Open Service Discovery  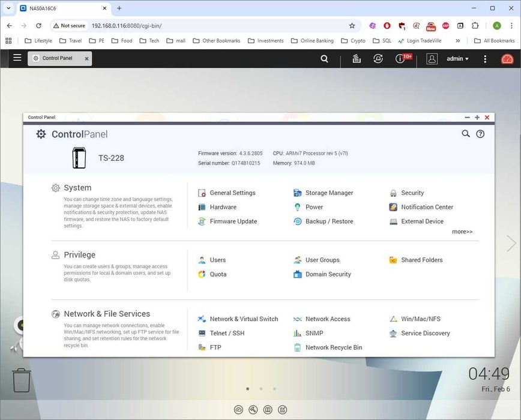(420, 334)
